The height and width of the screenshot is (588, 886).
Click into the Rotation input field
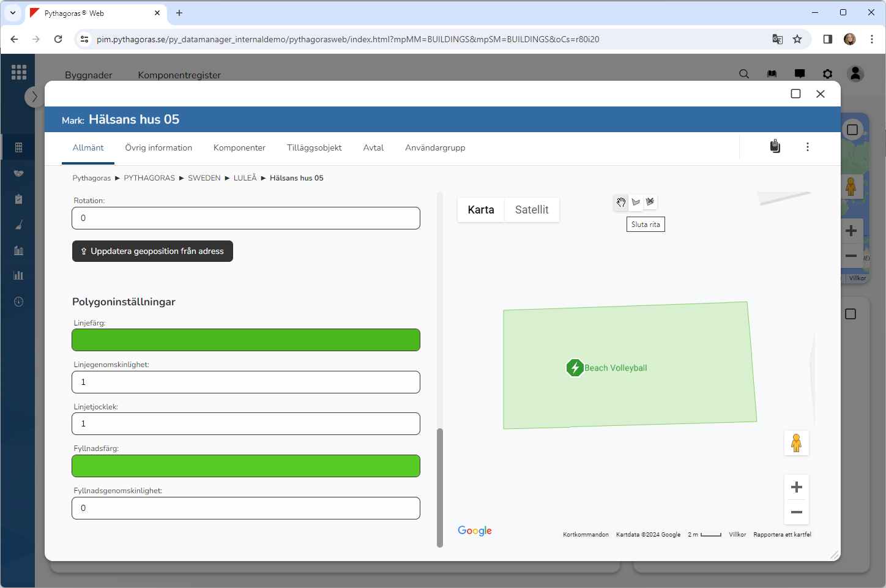click(246, 218)
